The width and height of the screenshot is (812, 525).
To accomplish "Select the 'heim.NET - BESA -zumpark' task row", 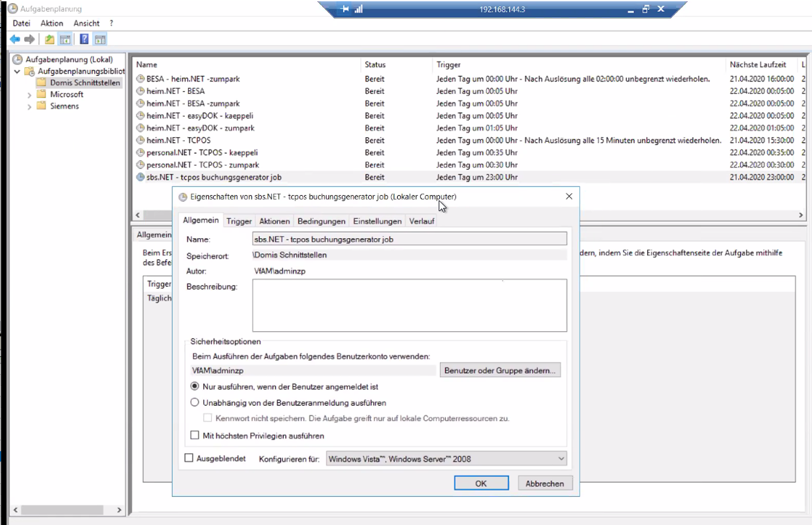I will (468, 104).
